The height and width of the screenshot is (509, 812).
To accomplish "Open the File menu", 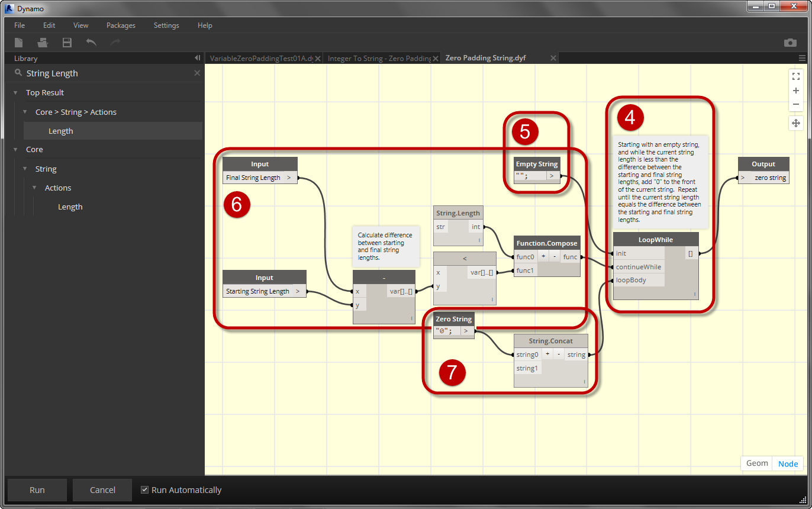I will click(x=20, y=25).
